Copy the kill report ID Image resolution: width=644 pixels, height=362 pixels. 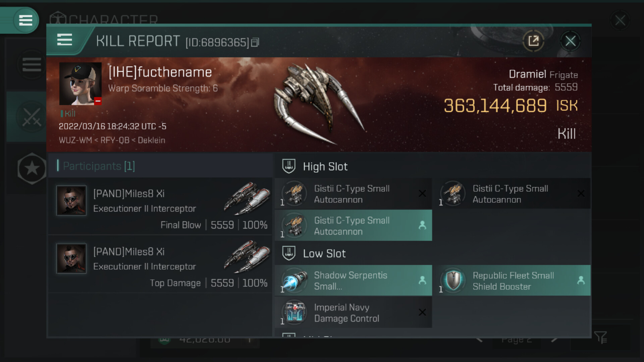click(255, 42)
